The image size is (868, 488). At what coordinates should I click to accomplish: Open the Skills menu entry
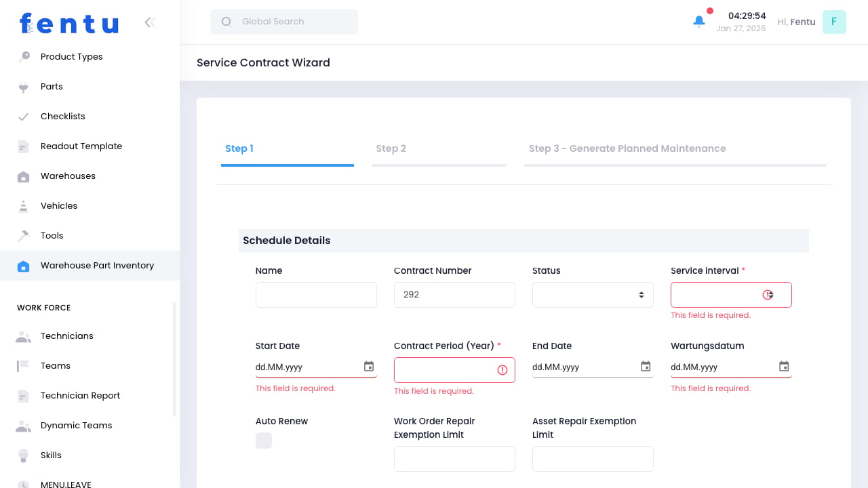pyautogui.click(x=90, y=455)
